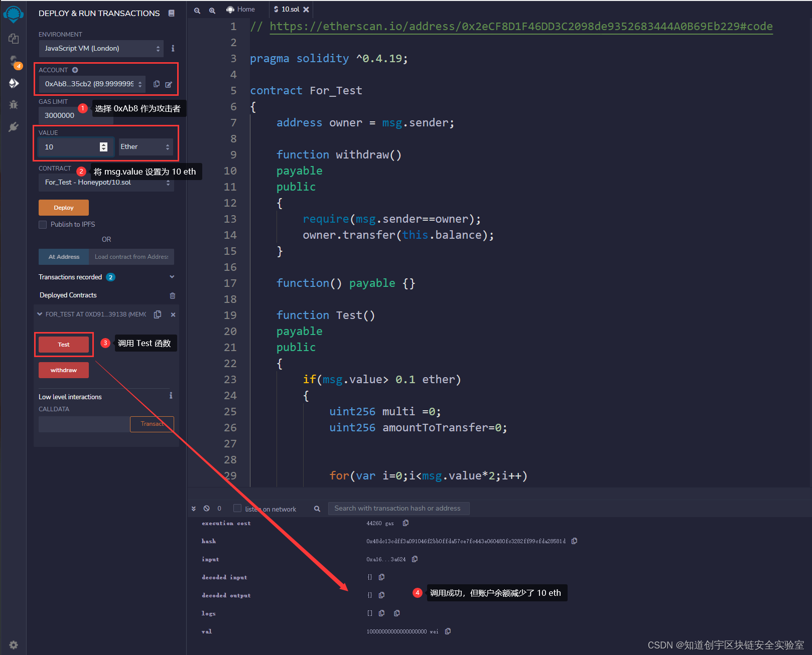Copy the val wei amount

tap(448, 631)
